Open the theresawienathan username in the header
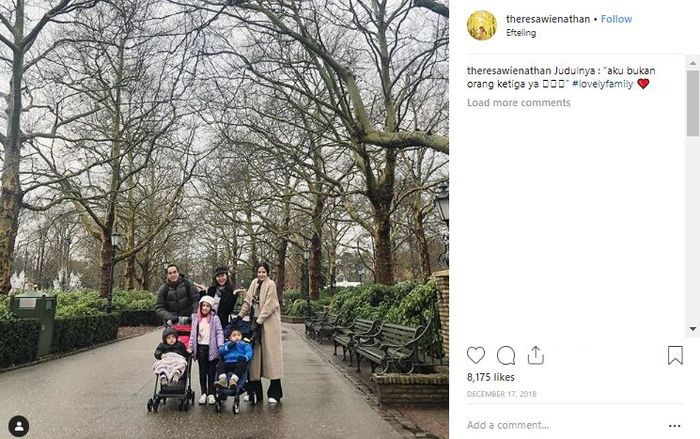This screenshot has width=700, height=439. [x=548, y=19]
